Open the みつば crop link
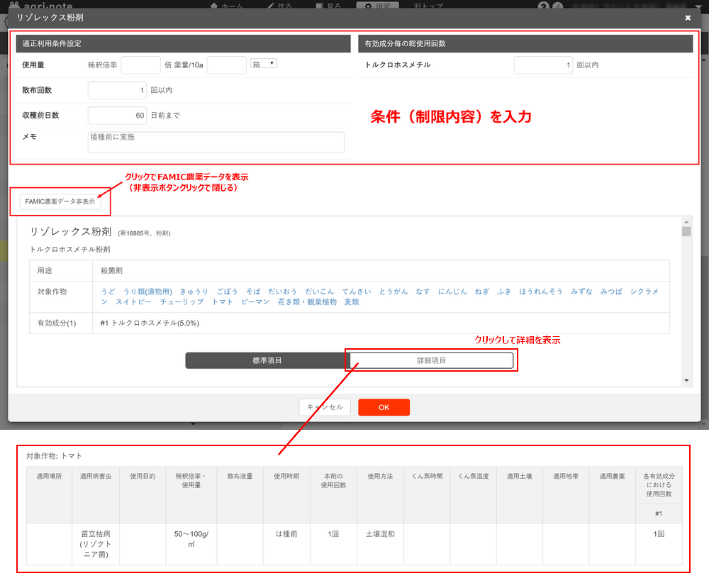709x588 pixels. [611, 292]
